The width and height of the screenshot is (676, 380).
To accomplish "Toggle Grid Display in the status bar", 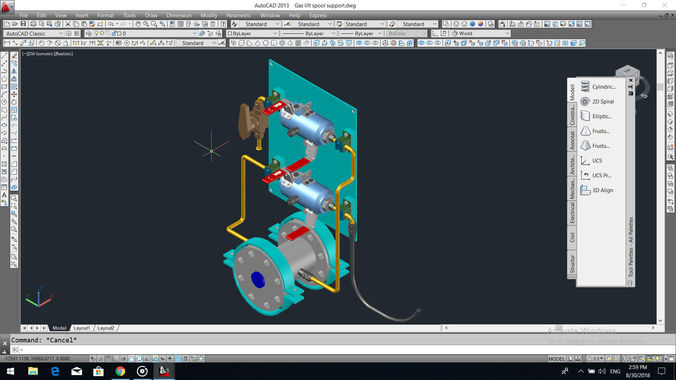I will pyautogui.click(x=108, y=358).
